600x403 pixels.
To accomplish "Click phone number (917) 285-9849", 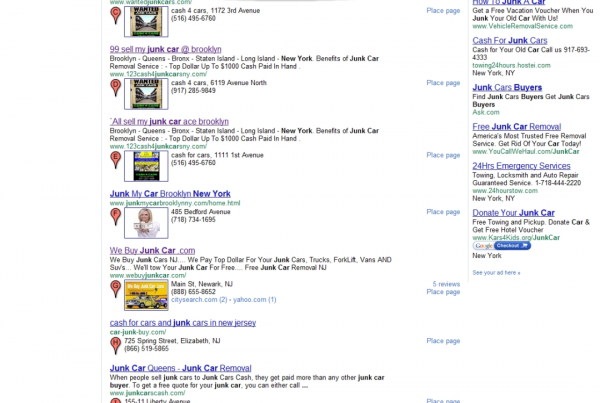I will 193,91.
